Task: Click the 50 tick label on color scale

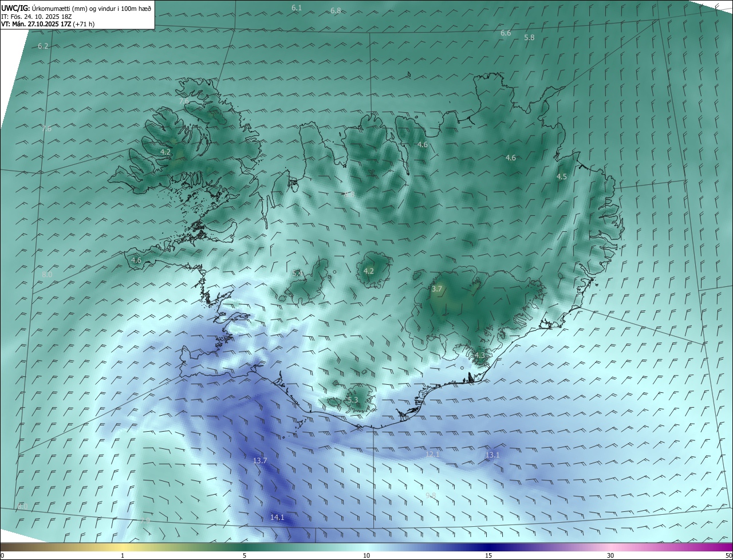Action: 728,555
